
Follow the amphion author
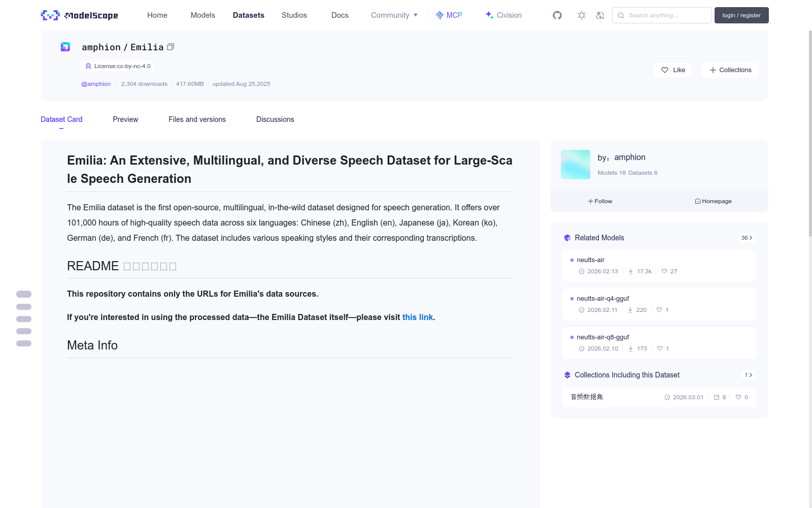tap(600, 201)
